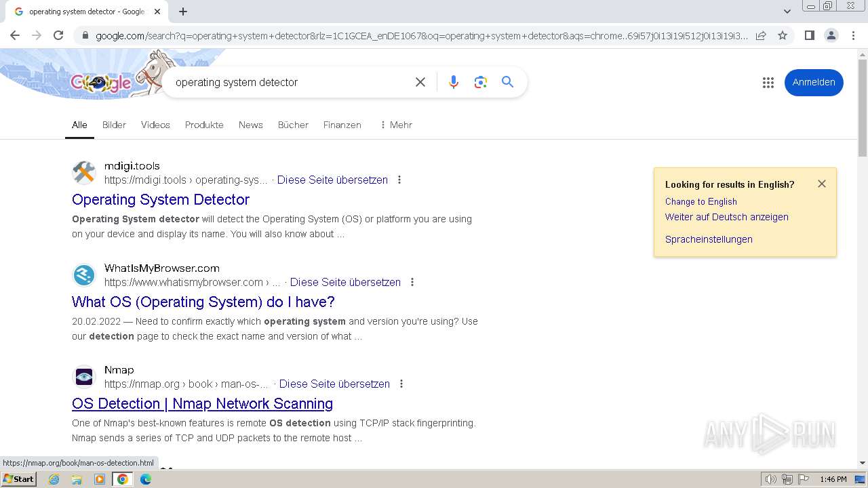Click the browser address bar URL
Viewport: 868px width, 488px height.
pyautogui.click(x=420, y=35)
